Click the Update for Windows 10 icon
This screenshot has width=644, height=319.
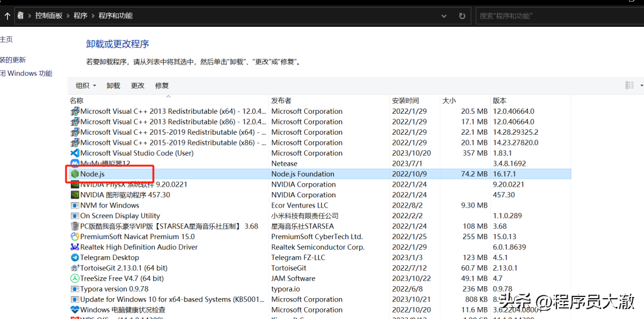75,299
